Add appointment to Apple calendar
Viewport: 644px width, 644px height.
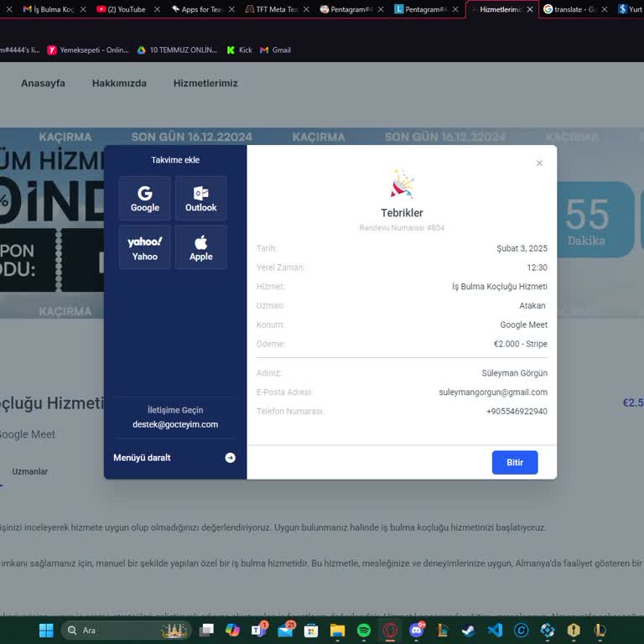pyautogui.click(x=201, y=247)
